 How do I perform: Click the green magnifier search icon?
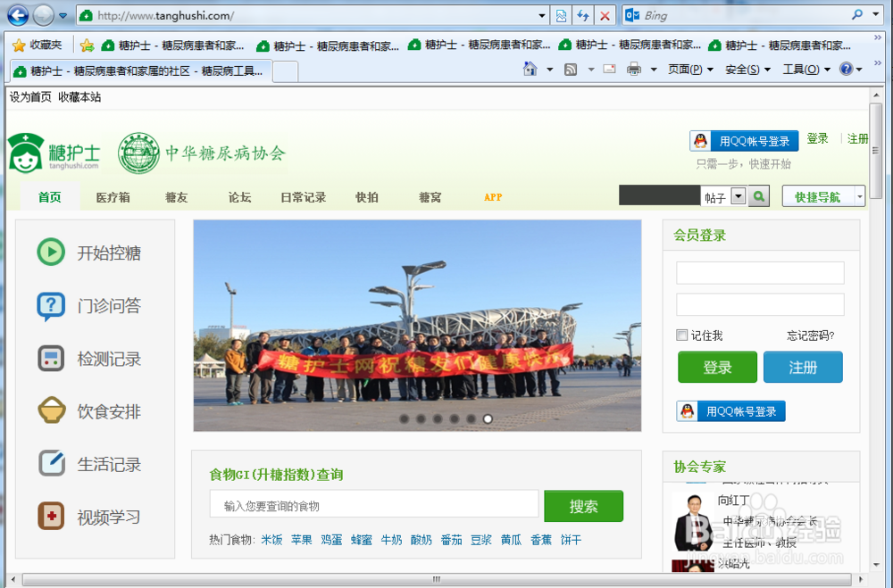758,195
